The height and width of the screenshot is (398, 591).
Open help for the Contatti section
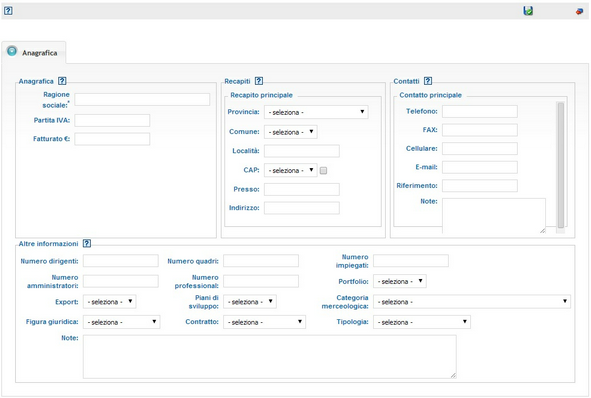[428, 81]
